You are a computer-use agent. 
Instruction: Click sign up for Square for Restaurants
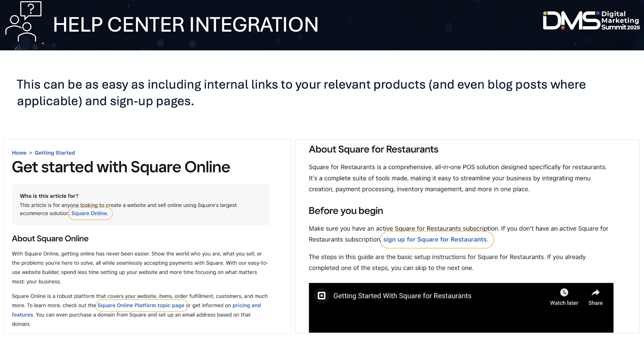coord(436,239)
